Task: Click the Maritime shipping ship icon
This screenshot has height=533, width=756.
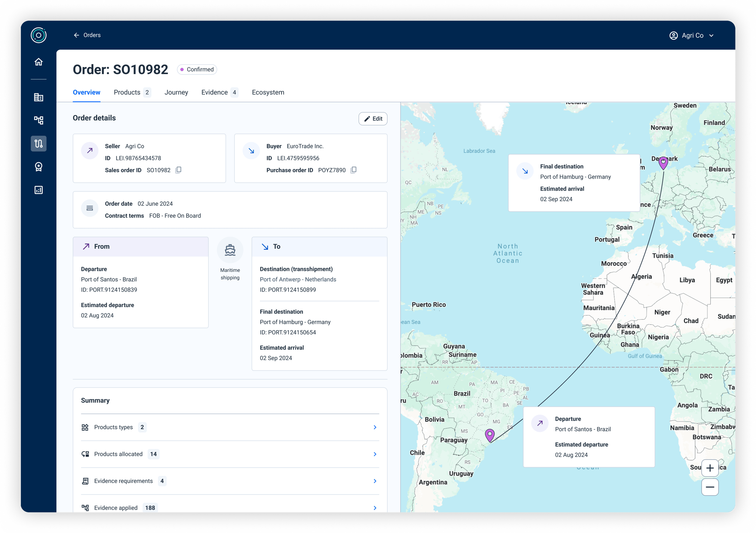Action: (230, 250)
